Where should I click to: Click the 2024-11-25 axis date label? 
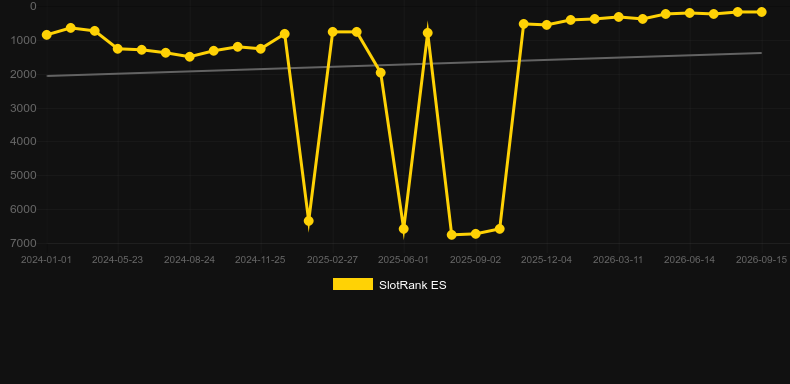tap(260, 260)
